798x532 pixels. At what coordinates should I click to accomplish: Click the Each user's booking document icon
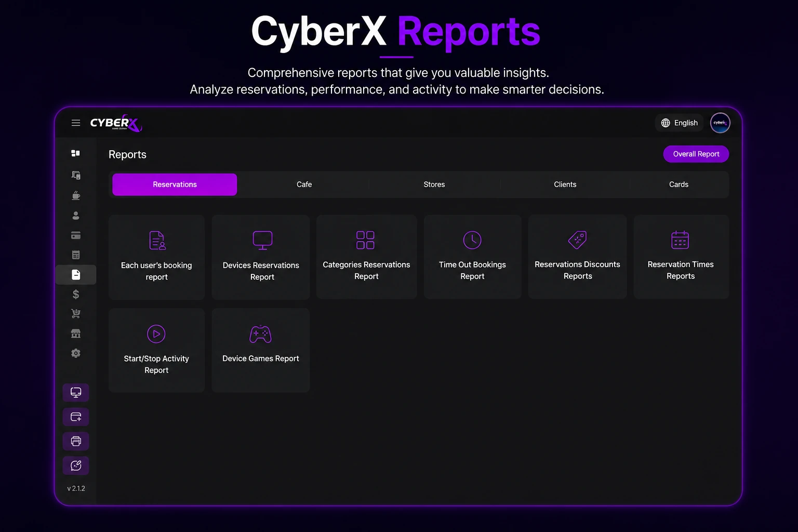pos(157,241)
